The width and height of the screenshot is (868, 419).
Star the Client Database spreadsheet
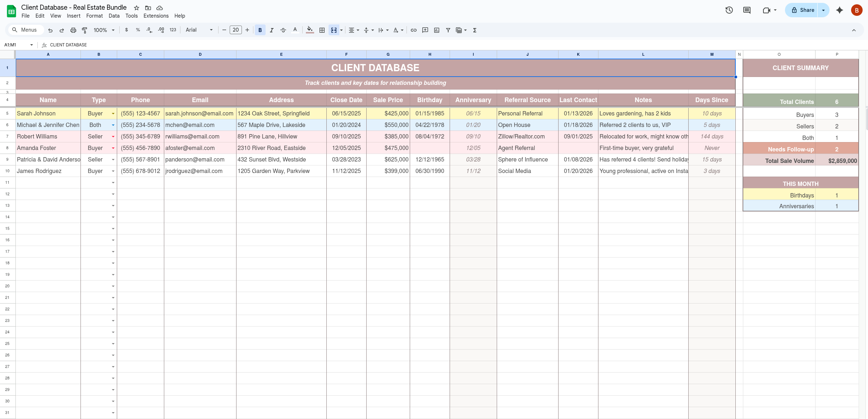(136, 8)
